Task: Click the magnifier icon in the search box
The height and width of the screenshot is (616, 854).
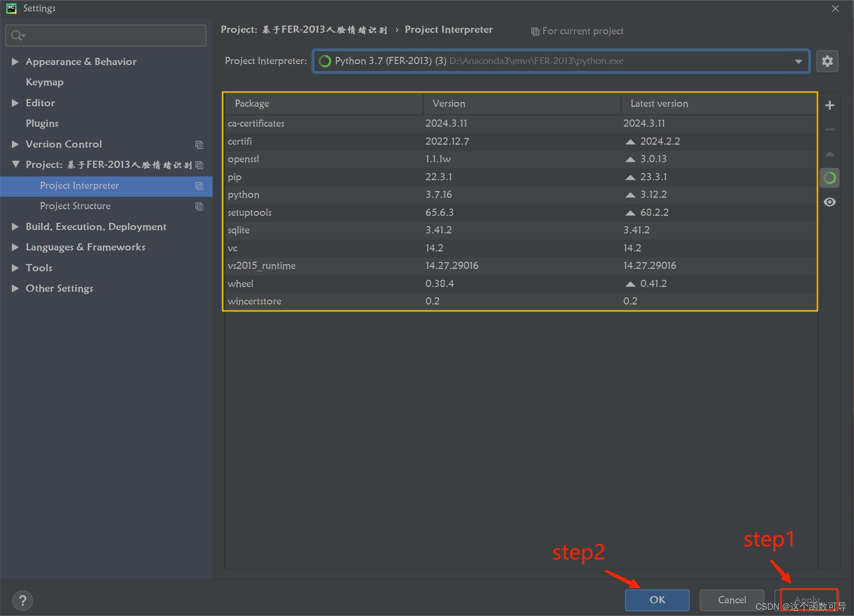Action: [x=16, y=35]
